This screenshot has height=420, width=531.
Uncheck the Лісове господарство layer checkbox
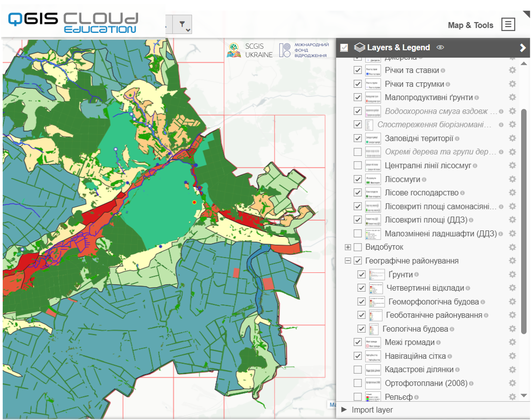(x=358, y=192)
